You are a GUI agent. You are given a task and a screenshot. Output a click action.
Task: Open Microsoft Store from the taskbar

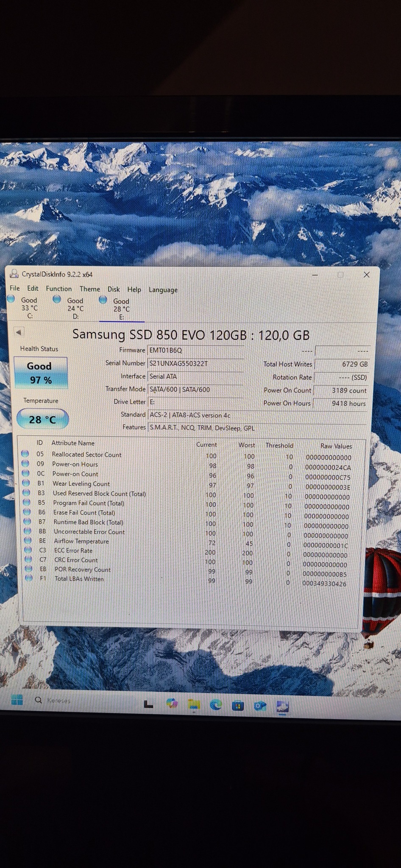click(x=238, y=705)
